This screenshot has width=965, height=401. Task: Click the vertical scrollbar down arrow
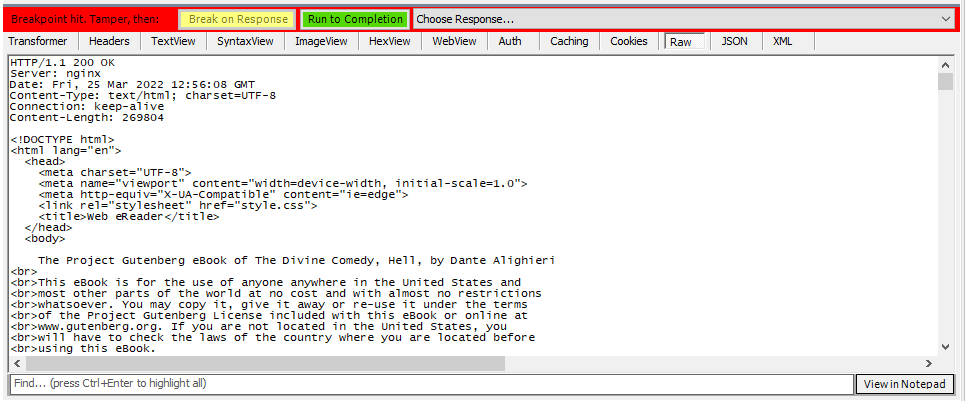pyautogui.click(x=945, y=347)
